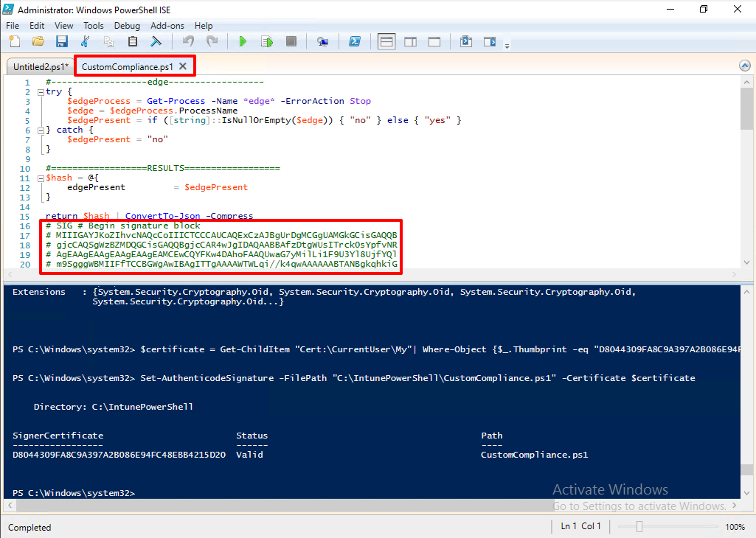Save the script with the floppy icon
Screen dimensions: 756x538
pos(62,41)
